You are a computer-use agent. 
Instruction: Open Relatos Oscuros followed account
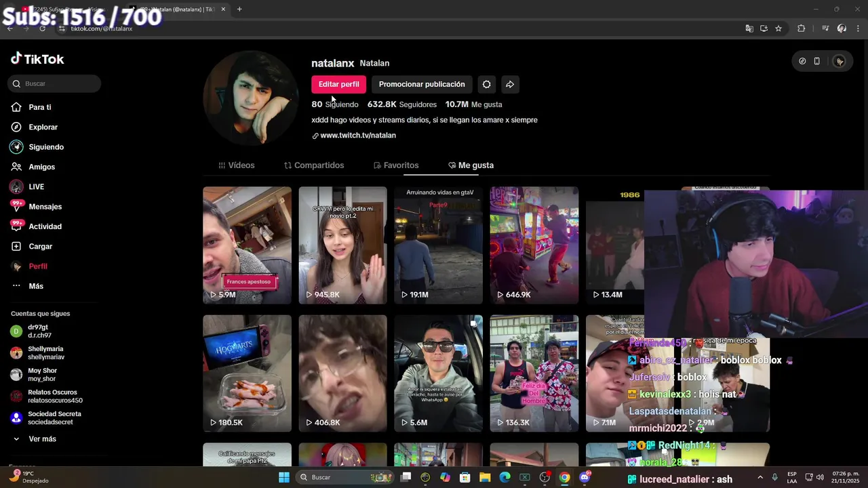point(46,396)
